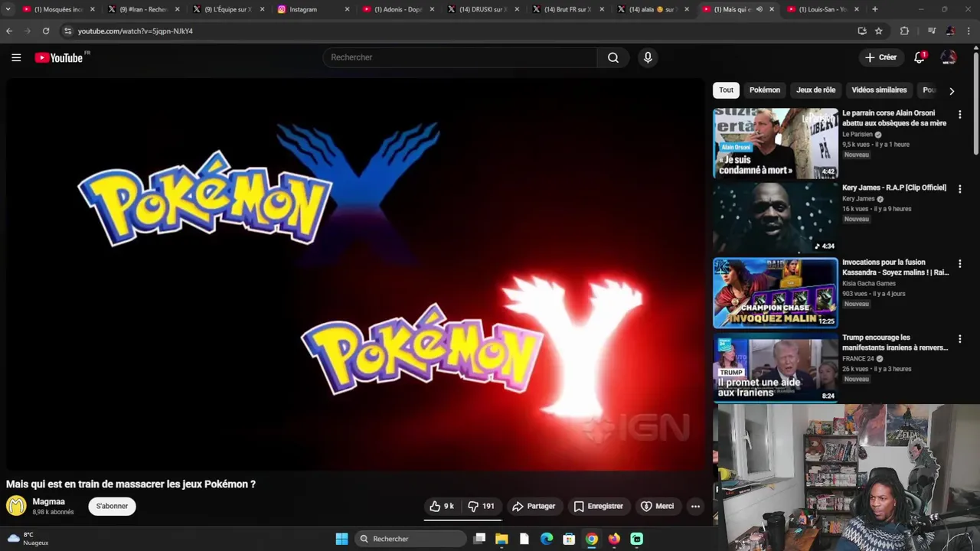Screen dimensions: 980x551
Task: Go to the YouTube home logo
Action: [60, 57]
